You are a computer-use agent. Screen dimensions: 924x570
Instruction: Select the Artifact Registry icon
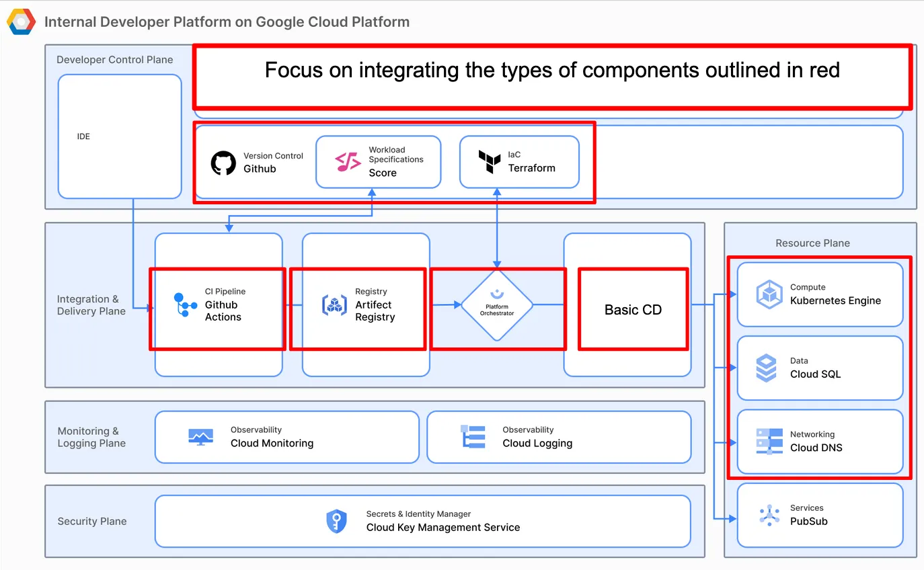[335, 306]
